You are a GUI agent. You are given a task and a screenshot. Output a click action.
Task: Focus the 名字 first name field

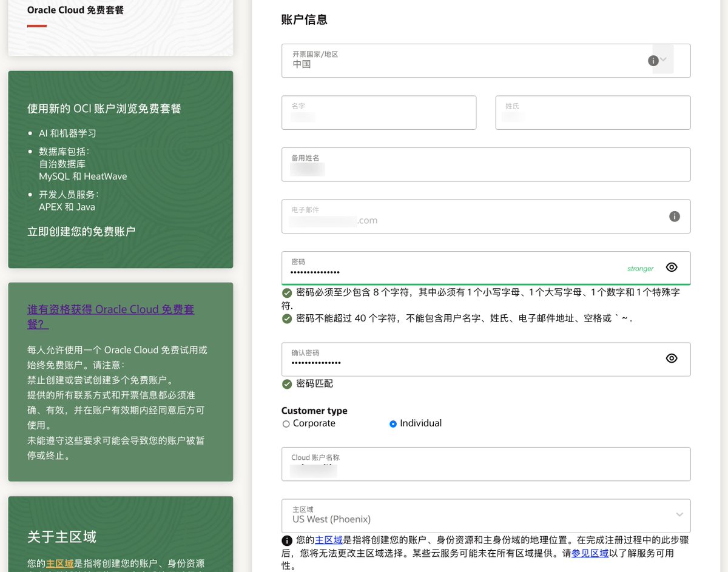pyautogui.click(x=379, y=112)
